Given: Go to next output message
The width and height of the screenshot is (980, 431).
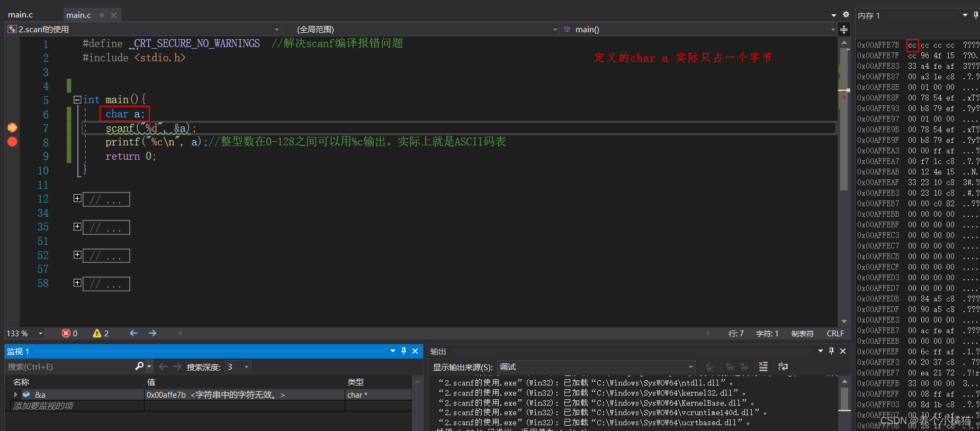Looking at the screenshot, I should (x=744, y=366).
